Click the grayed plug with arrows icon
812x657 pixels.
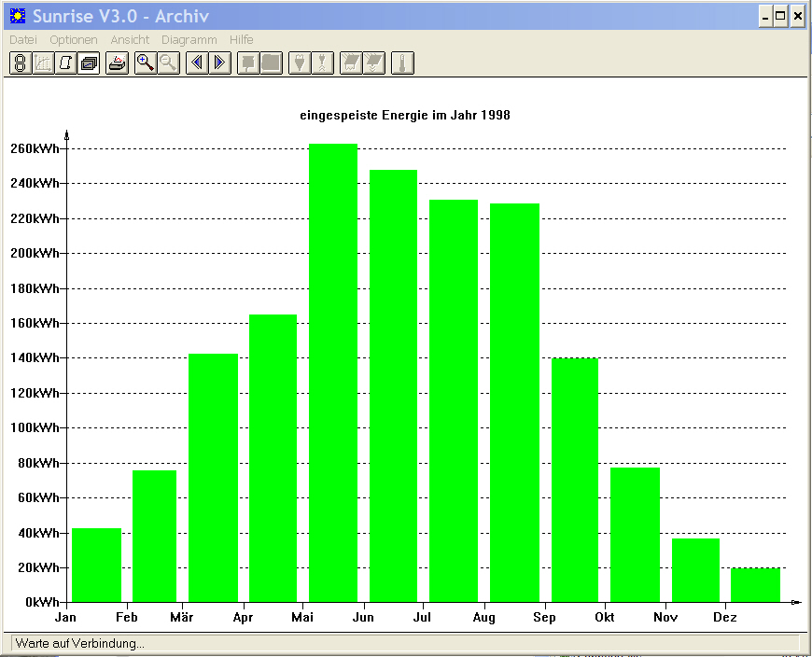click(322, 63)
